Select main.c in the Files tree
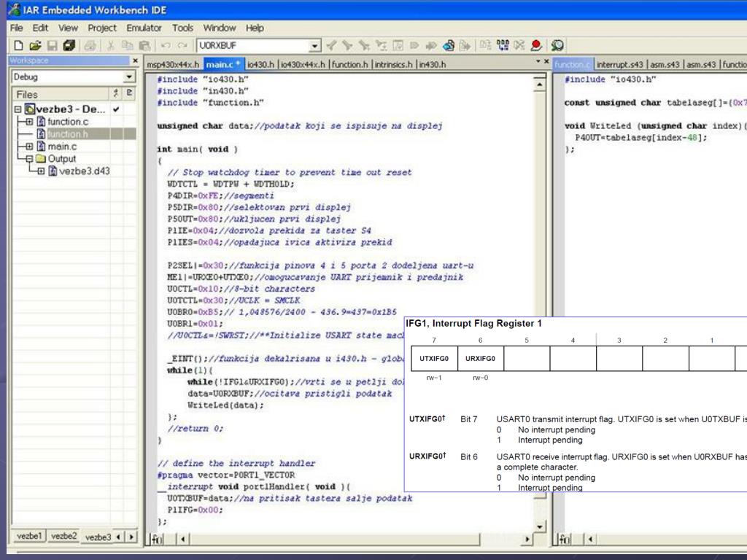This screenshot has width=747, height=560. click(x=62, y=146)
